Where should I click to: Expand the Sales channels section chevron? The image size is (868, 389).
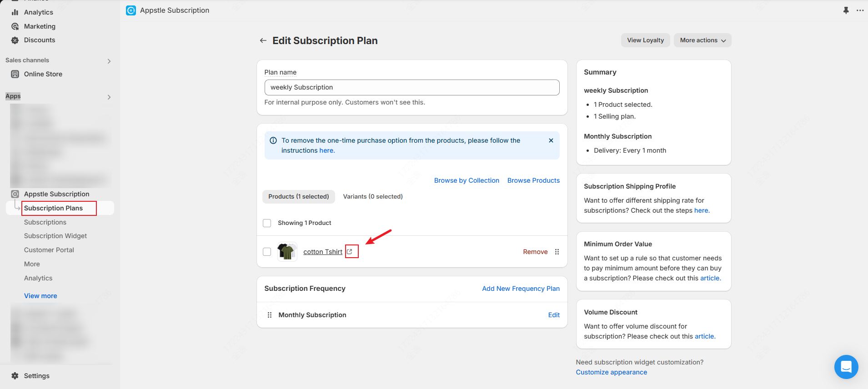pos(109,61)
